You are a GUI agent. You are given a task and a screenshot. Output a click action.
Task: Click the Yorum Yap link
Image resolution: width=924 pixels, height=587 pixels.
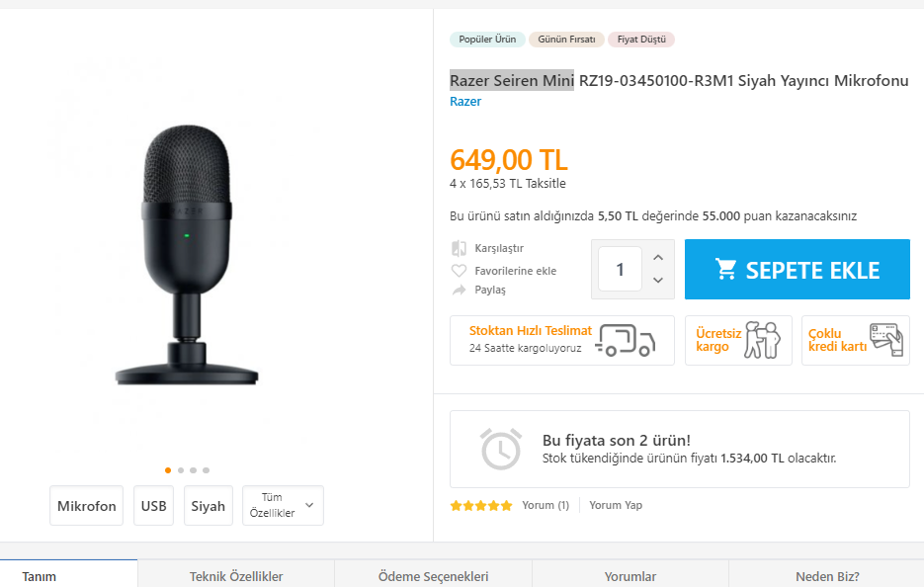[x=616, y=506]
